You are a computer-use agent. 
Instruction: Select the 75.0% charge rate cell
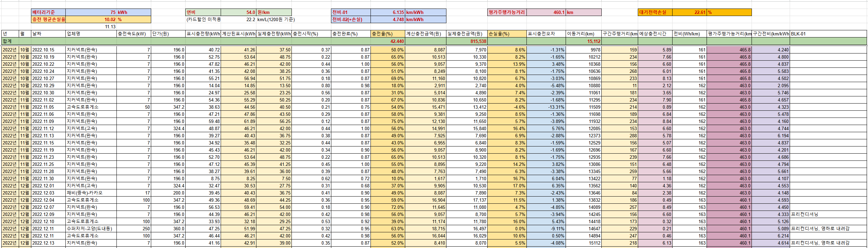388,121
